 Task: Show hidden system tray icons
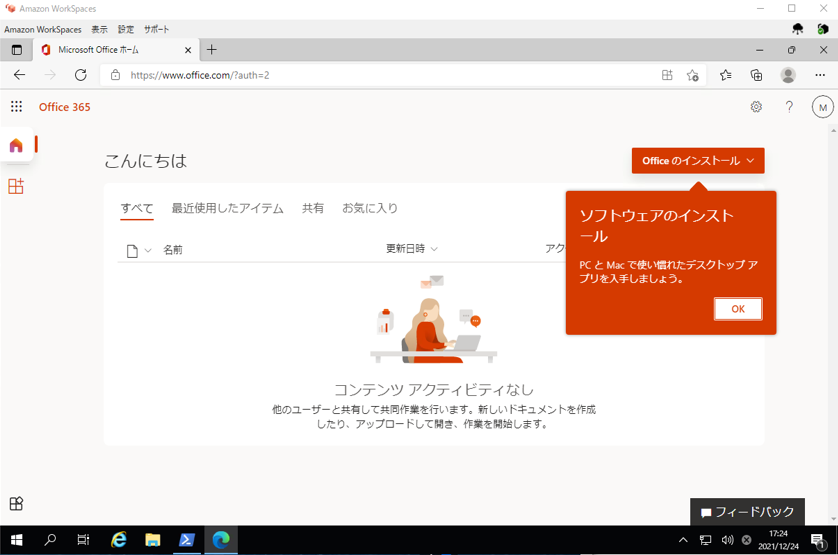(683, 540)
